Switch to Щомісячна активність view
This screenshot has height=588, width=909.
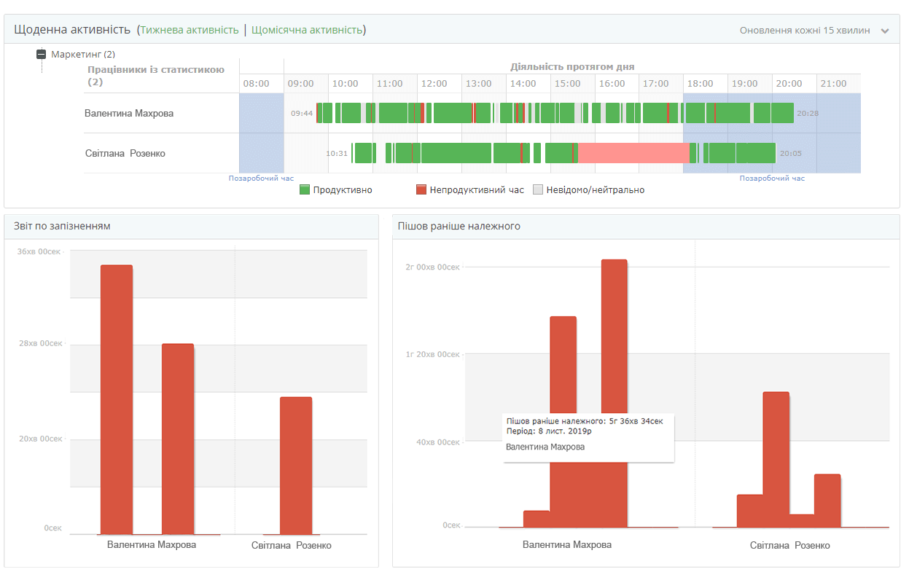[x=306, y=30]
